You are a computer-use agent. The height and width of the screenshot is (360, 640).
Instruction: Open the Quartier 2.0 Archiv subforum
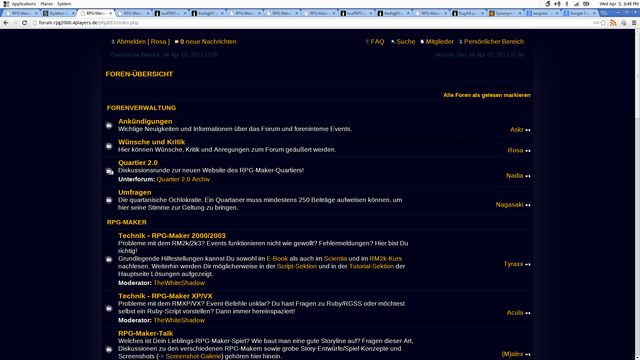[x=183, y=179]
